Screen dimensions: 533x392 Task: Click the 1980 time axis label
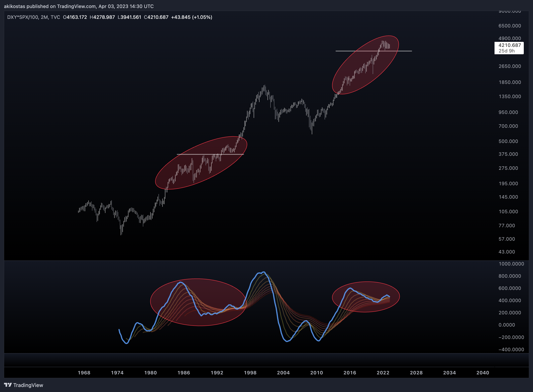coord(151,373)
